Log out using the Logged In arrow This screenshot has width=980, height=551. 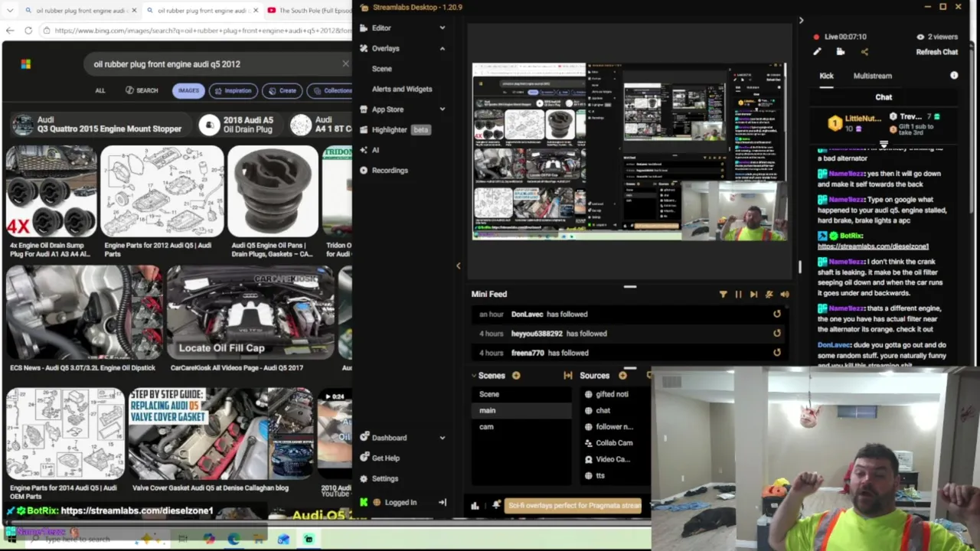point(442,503)
